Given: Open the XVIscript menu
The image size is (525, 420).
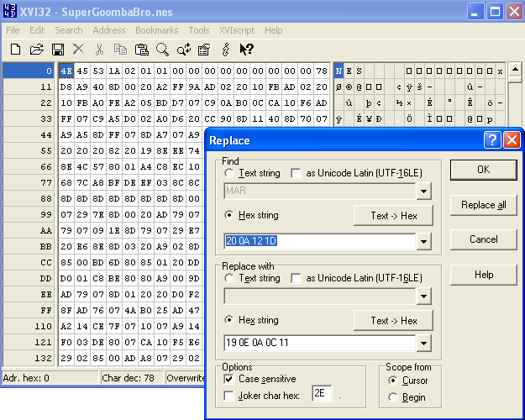Looking at the screenshot, I should click(236, 30).
